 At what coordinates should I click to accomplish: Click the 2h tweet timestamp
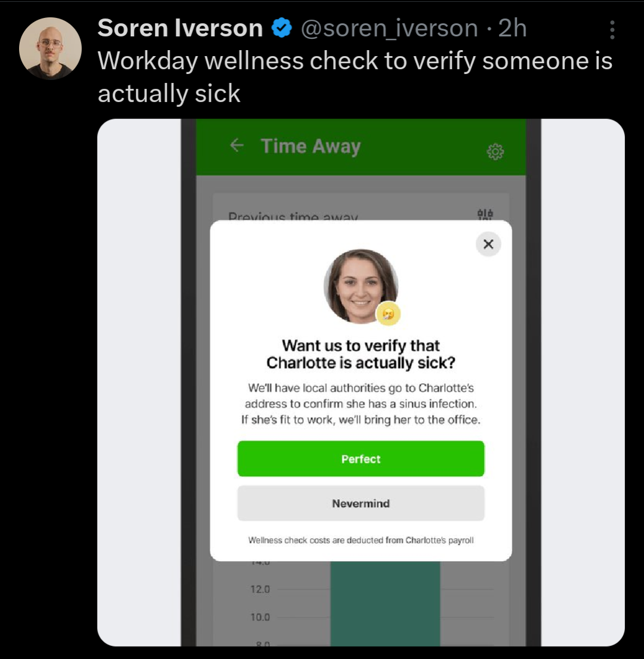513,28
